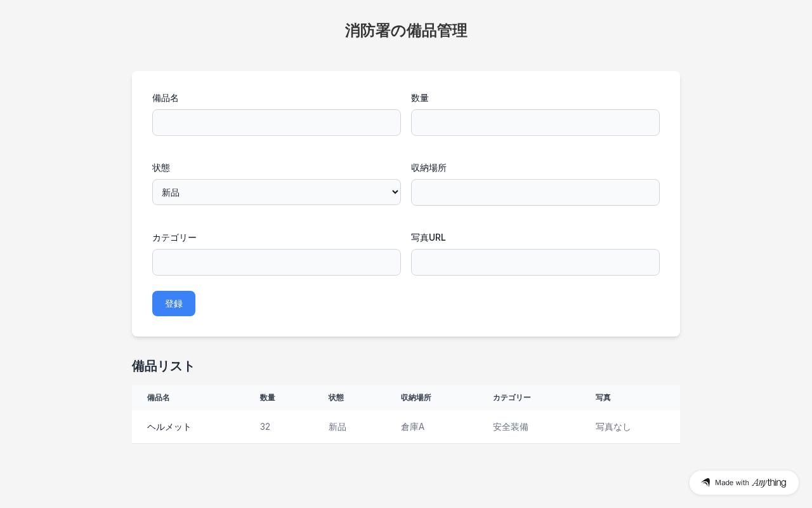Click the 倉庫A cell in the list
812x508 pixels.
412,427
